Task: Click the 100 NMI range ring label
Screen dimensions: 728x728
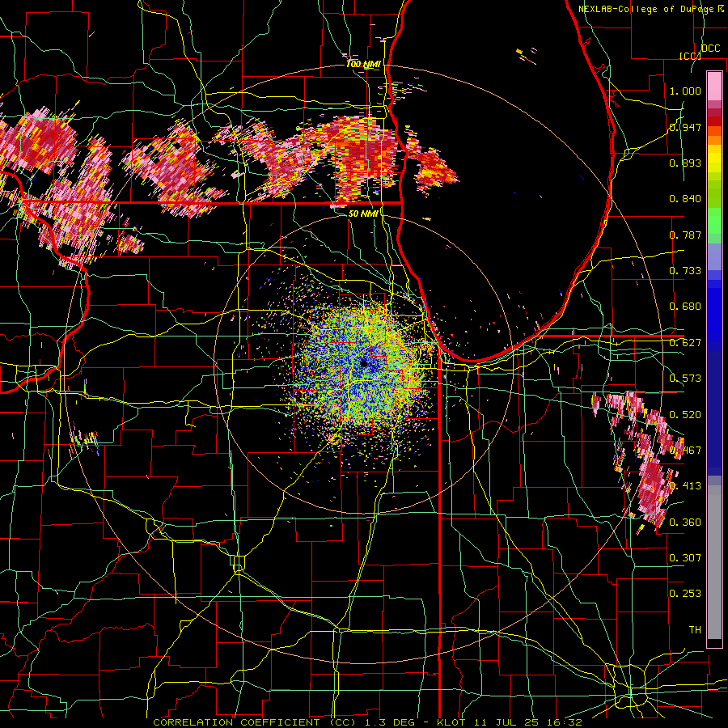Action: click(x=363, y=64)
